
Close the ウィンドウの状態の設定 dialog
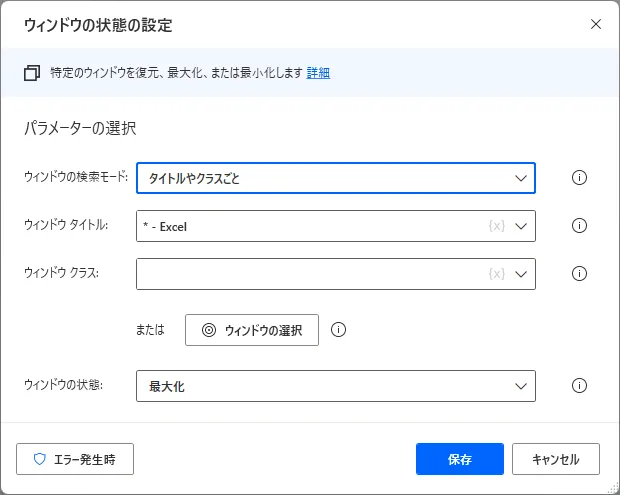596,24
